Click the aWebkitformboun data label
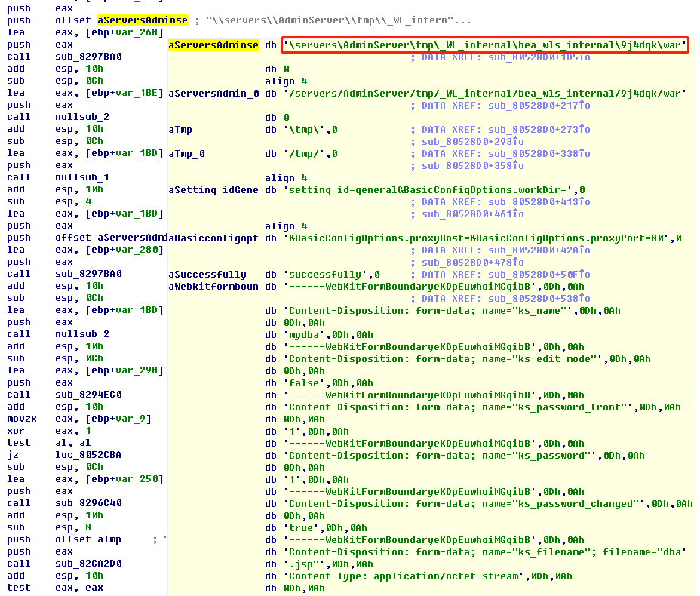Viewport: 700px width, 596px height. pos(213,286)
